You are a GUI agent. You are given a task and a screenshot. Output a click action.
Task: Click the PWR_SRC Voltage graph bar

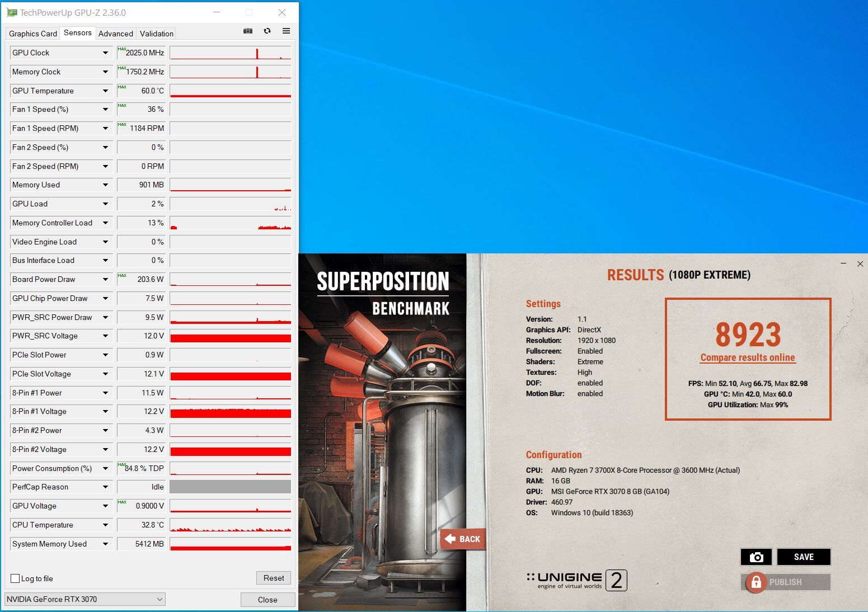pos(231,336)
